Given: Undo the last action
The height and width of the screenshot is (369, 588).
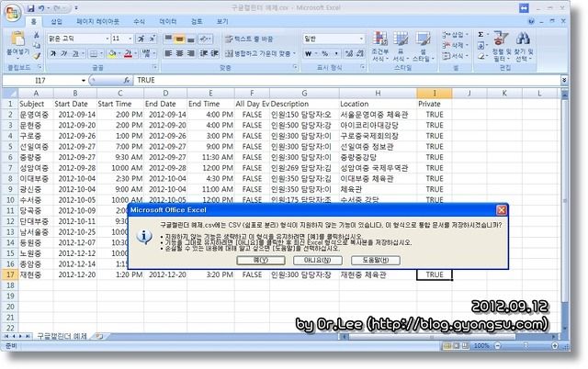Looking at the screenshot, I should pos(41,8).
